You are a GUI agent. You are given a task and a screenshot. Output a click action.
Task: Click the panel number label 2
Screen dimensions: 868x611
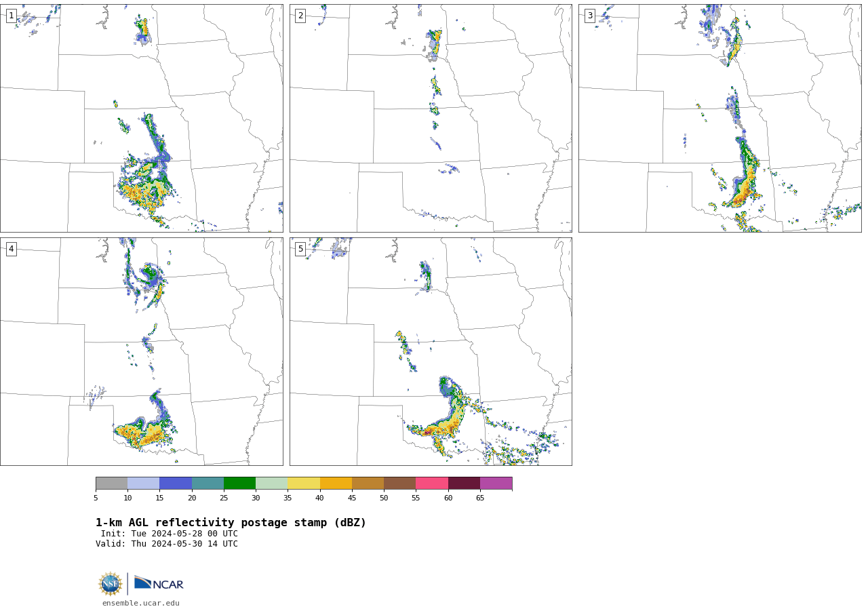(x=300, y=16)
